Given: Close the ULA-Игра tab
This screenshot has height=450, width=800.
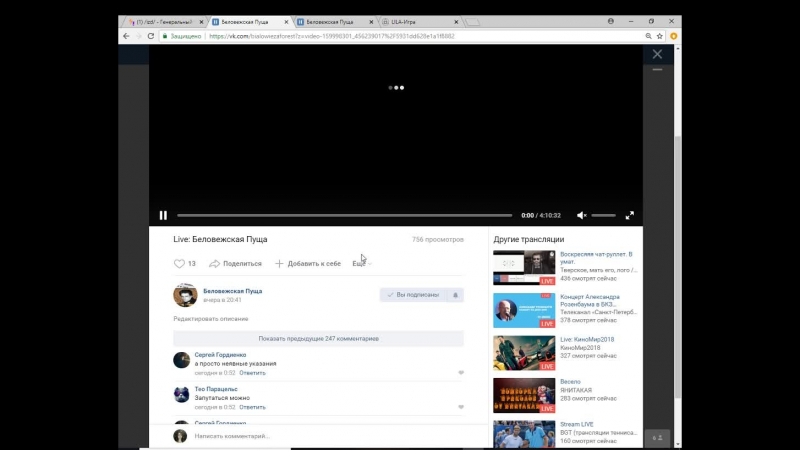Looking at the screenshot, I should 456,22.
